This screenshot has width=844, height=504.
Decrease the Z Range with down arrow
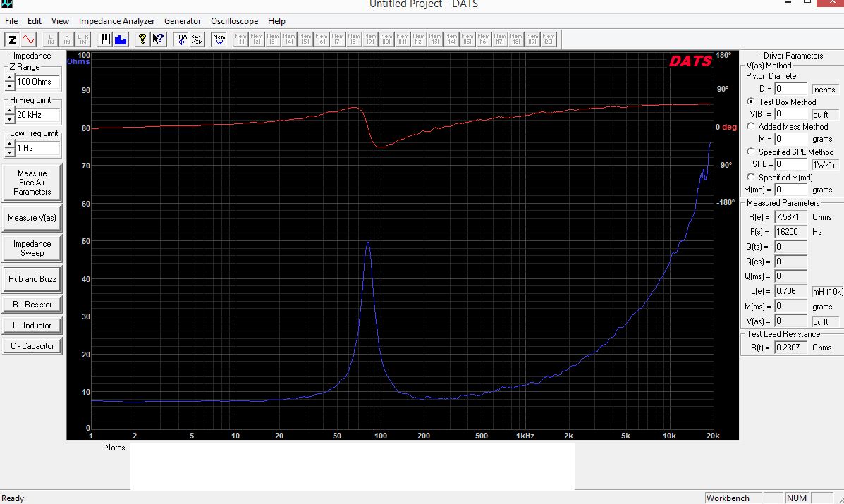coord(9,86)
